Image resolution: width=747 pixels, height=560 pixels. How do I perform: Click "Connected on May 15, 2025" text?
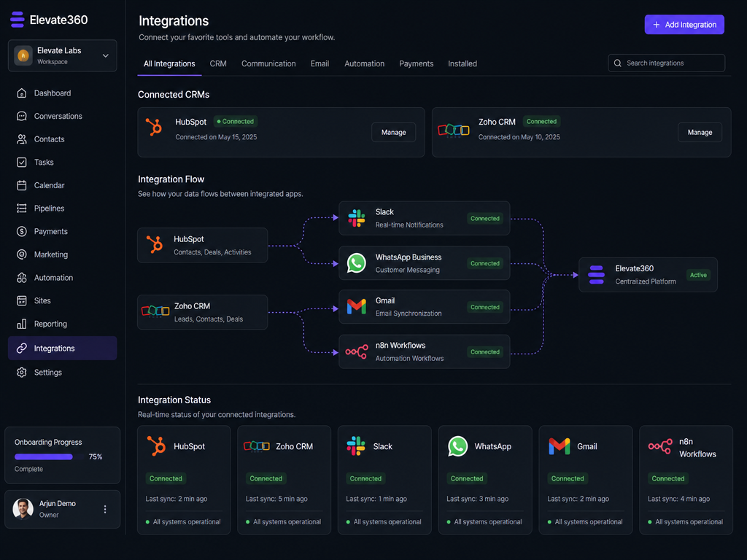[x=216, y=137]
